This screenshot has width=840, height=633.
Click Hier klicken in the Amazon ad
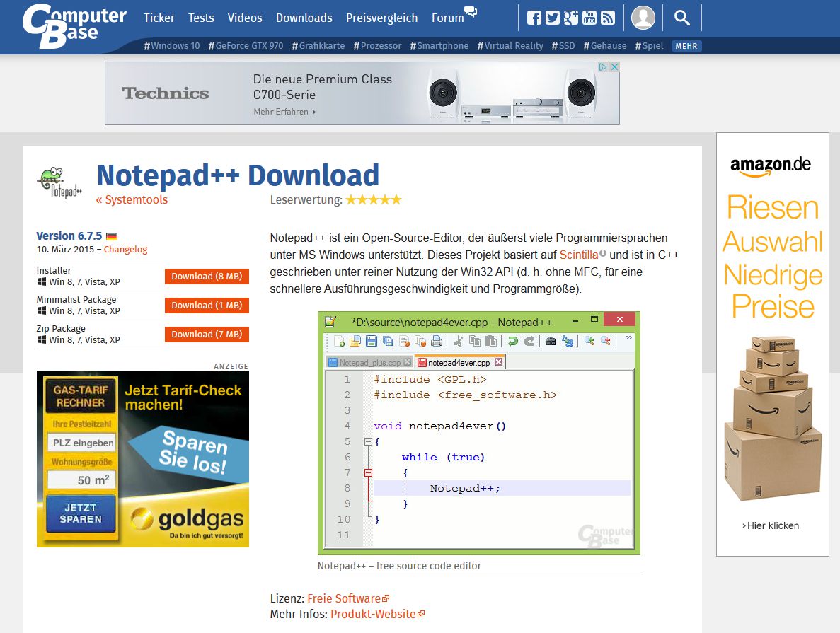pyautogui.click(x=773, y=526)
